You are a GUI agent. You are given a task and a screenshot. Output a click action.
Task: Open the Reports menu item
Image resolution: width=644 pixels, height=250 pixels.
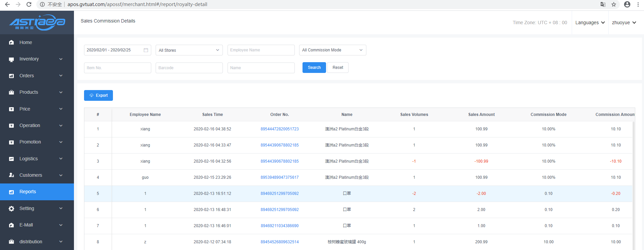click(28, 192)
